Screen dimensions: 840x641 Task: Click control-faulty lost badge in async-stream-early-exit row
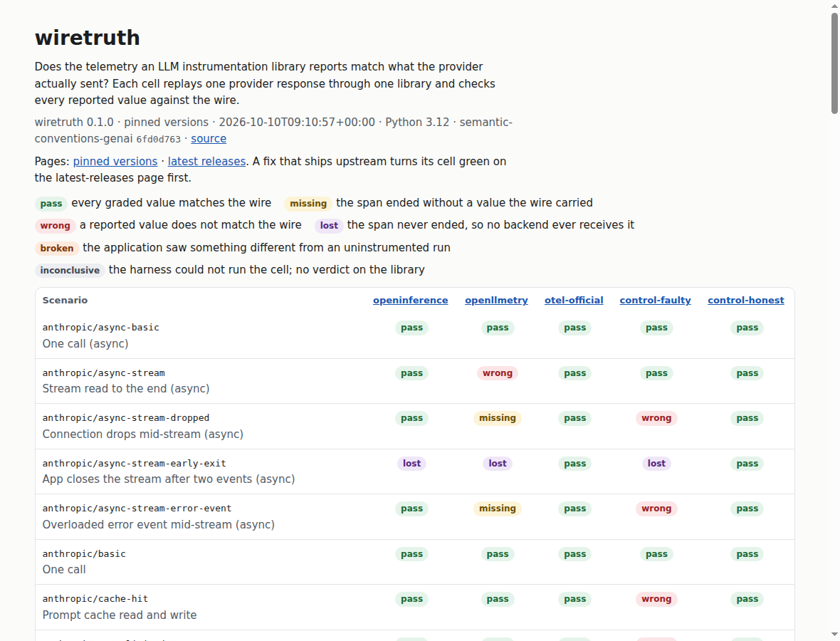pos(656,464)
